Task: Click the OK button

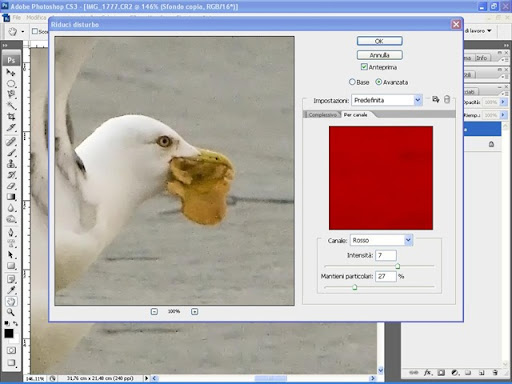Action: [x=379, y=41]
